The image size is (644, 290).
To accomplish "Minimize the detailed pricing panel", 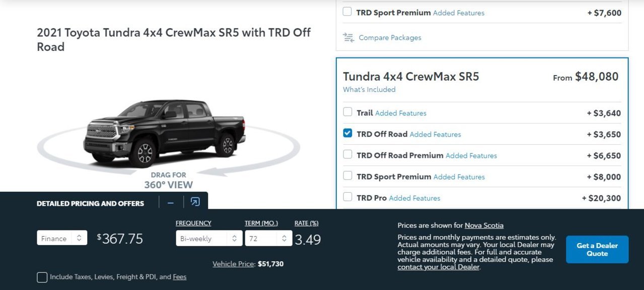I will click(x=171, y=203).
